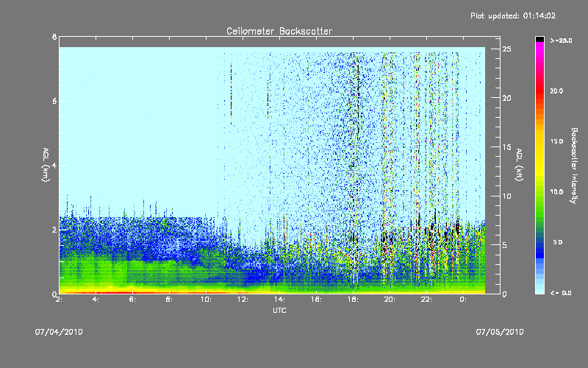Click the '10.0' colorbar tick label
588x368 pixels.
coord(556,192)
